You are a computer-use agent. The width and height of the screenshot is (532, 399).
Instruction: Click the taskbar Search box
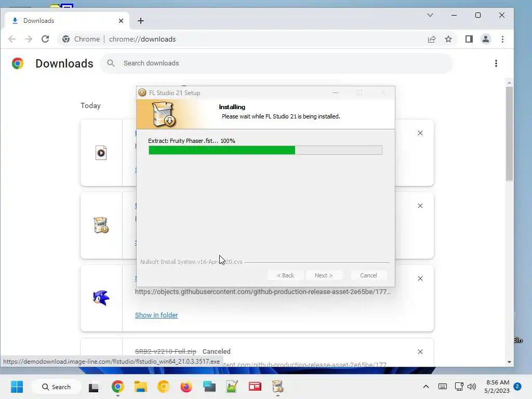coord(56,387)
